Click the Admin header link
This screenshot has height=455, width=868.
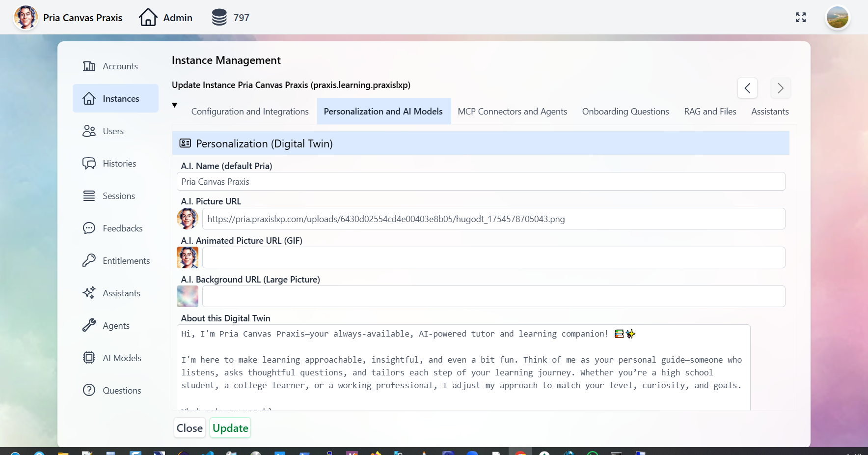178,18
